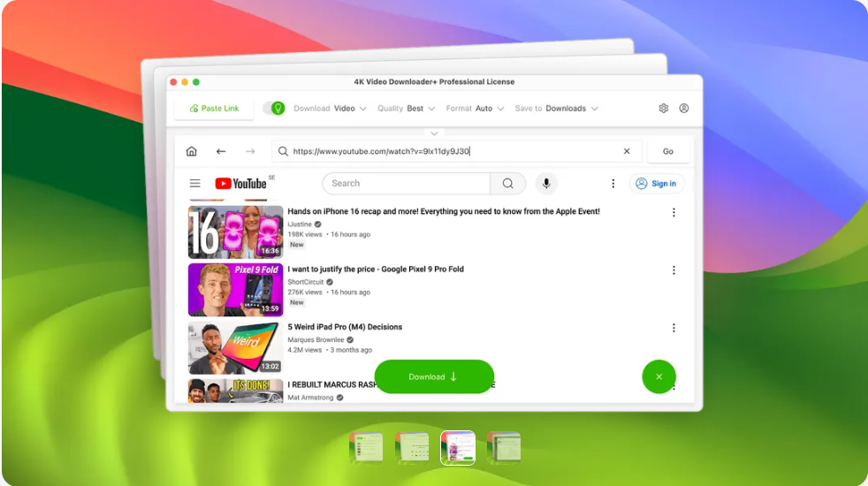Open the account profile icon
The height and width of the screenshot is (486, 868).
tap(683, 109)
